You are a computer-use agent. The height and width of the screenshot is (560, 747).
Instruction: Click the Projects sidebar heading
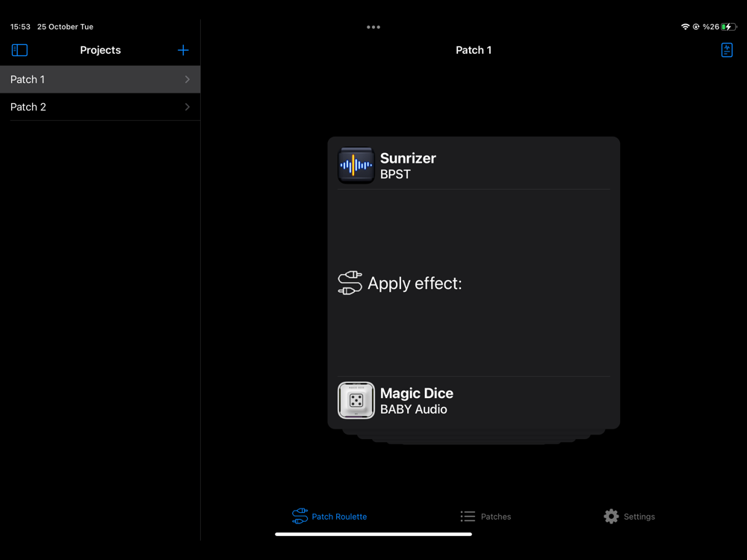[100, 50]
